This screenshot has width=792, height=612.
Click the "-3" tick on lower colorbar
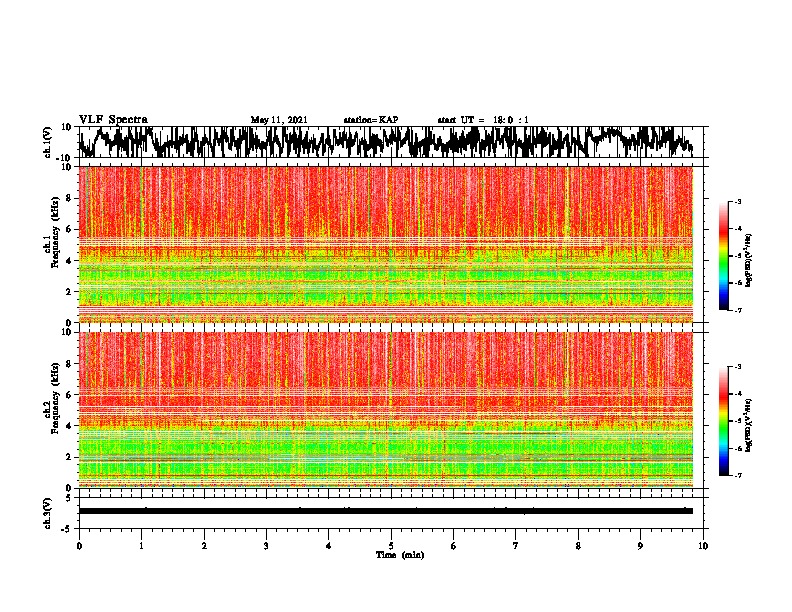737,367
